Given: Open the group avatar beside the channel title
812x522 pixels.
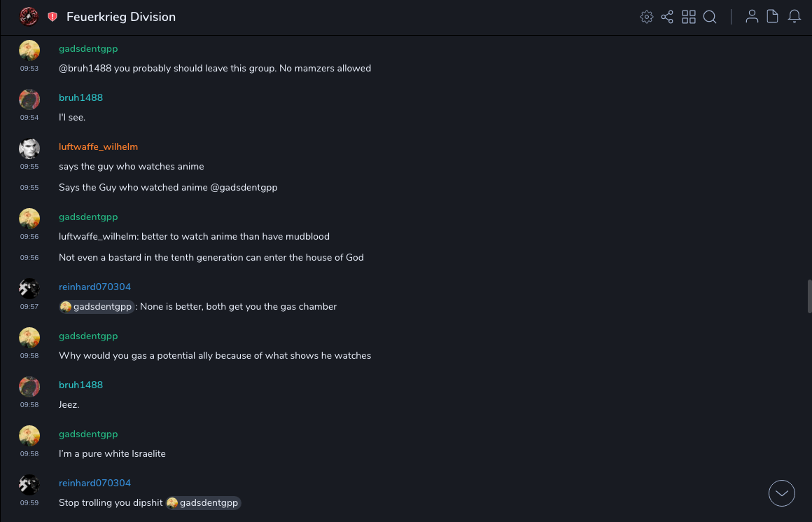Looking at the screenshot, I should coord(29,16).
